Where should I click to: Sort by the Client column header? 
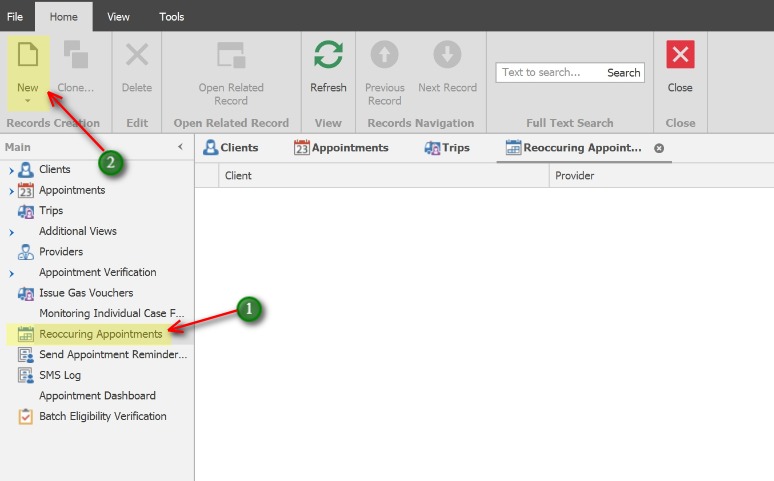[x=384, y=175]
